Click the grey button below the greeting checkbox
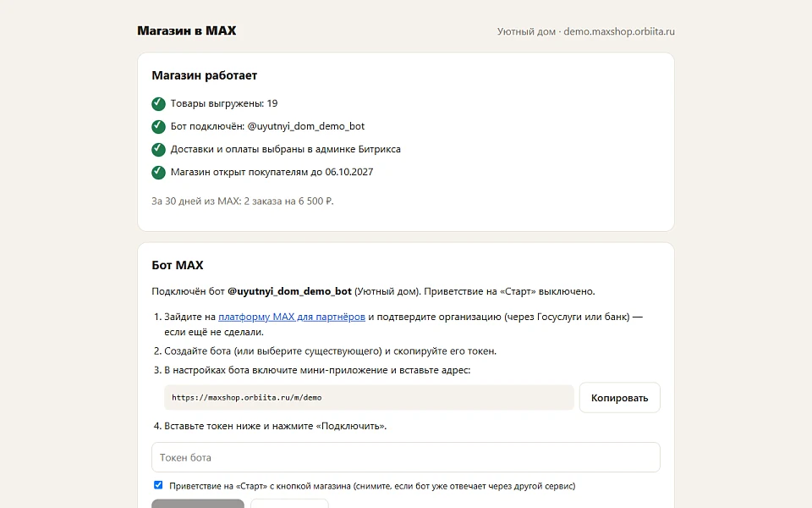Screen dimensions: 812x508 (x=198, y=504)
